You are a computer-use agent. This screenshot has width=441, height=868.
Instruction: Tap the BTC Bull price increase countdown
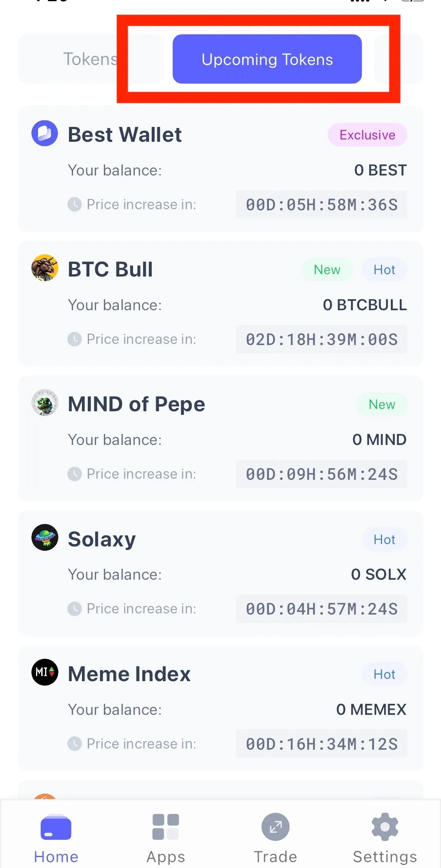click(x=321, y=339)
